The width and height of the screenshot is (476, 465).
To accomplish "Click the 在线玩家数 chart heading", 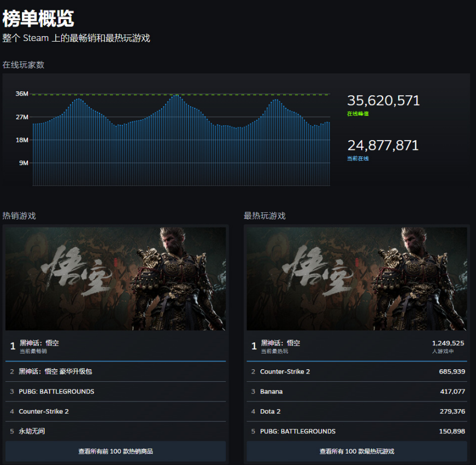I will tap(23, 65).
